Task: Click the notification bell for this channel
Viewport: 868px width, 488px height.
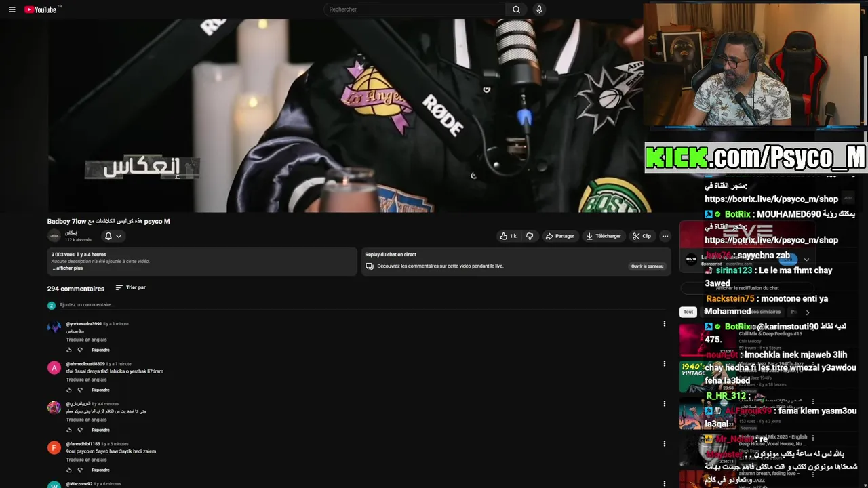Action: click(x=108, y=236)
